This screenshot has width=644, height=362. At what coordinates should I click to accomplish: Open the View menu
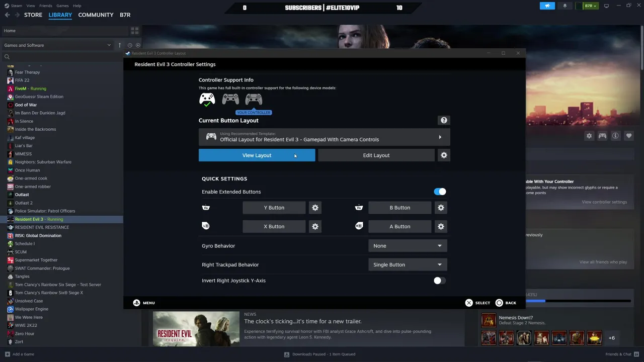[31, 6]
